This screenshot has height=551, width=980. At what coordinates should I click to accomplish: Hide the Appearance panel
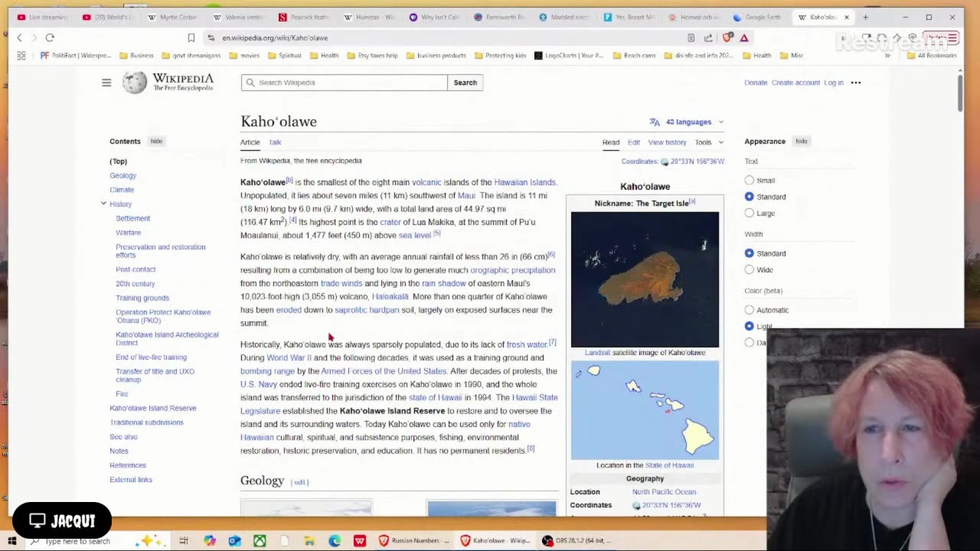(x=802, y=142)
